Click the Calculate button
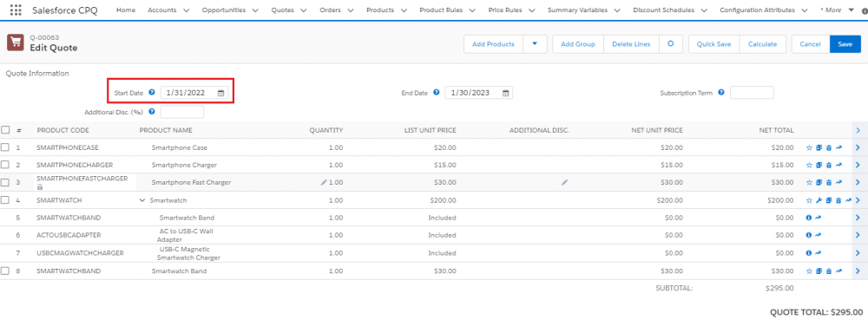 [x=762, y=44]
